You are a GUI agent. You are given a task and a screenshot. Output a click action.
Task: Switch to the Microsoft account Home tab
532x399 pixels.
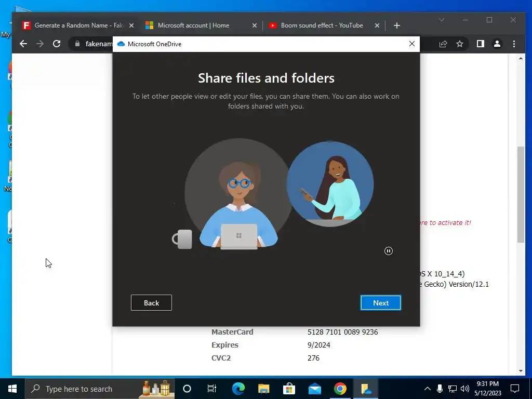pyautogui.click(x=193, y=25)
